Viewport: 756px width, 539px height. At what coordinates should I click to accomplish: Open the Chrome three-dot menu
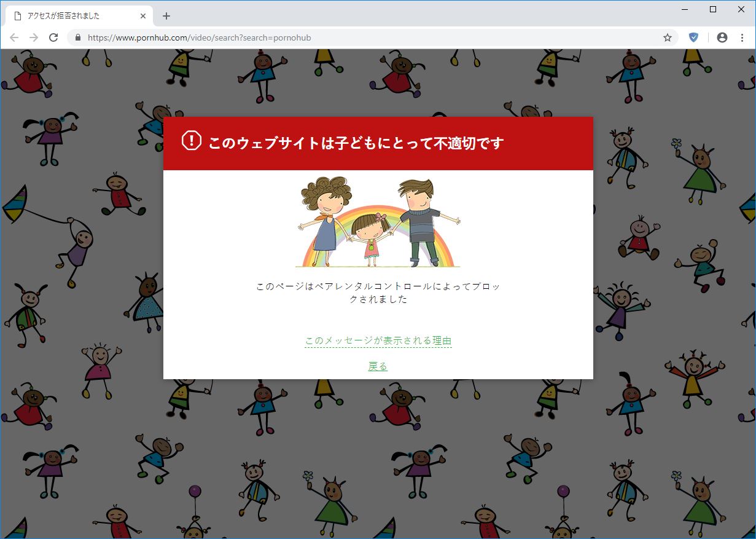[742, 37]
